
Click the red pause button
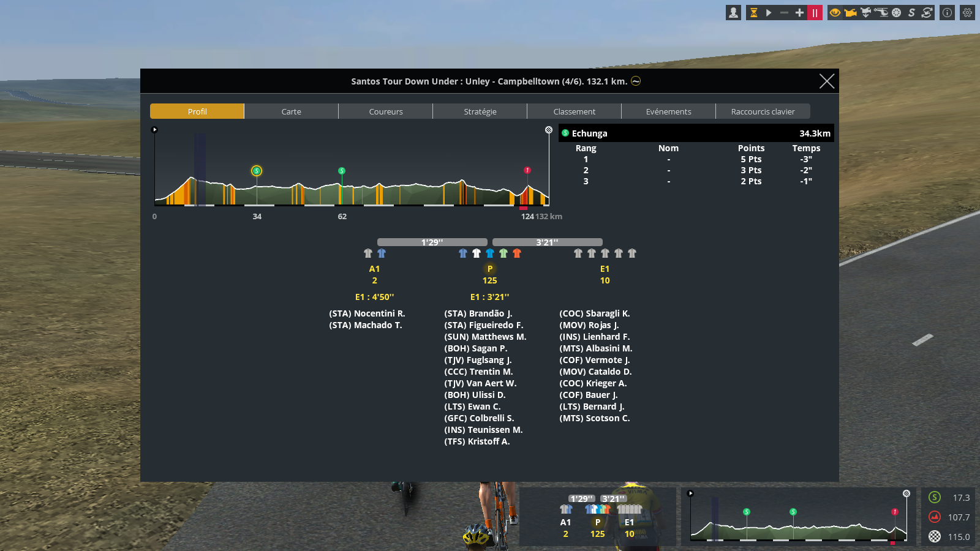click(x=815, y=12)
